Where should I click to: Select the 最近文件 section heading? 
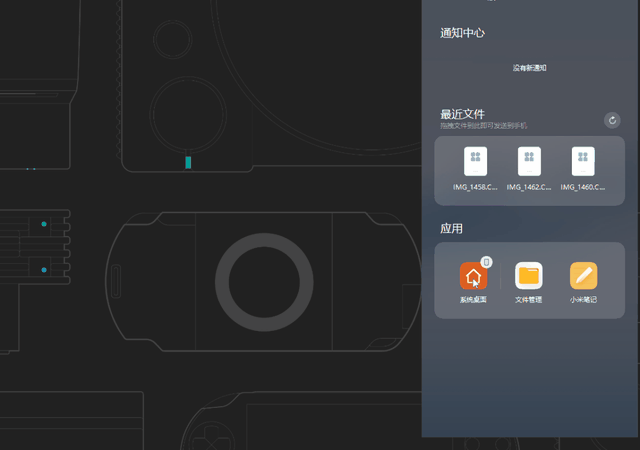coord(462,114)
